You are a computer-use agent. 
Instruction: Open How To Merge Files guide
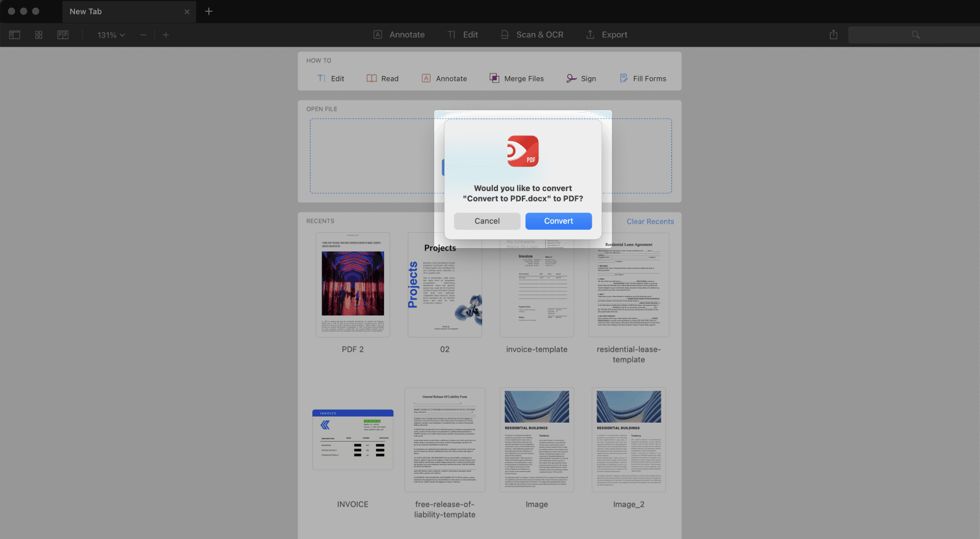(516, 78)
